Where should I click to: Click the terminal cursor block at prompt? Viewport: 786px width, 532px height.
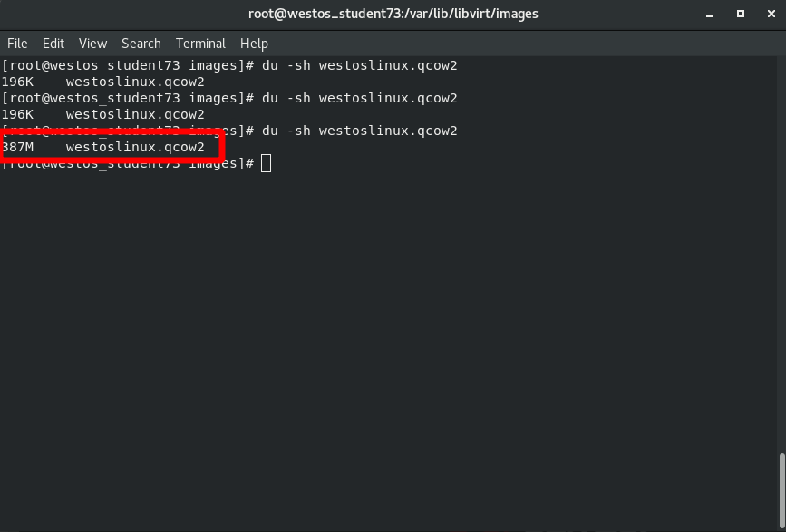[266, 163]
